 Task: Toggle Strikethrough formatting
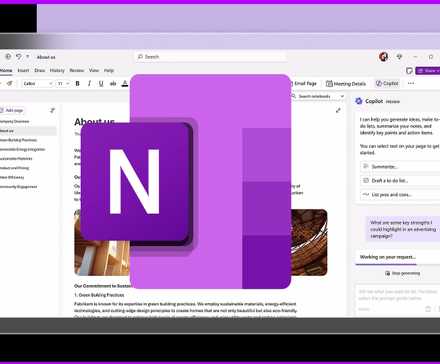[113, 83]
